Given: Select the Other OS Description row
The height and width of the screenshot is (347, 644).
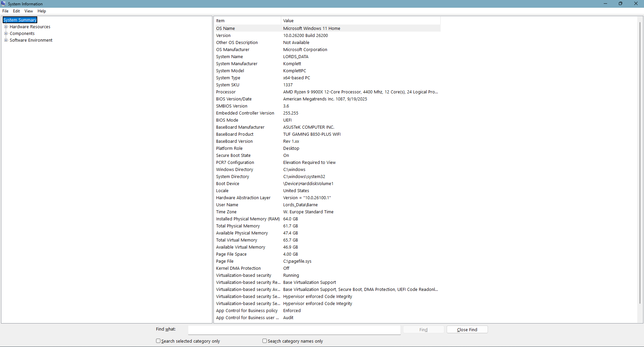Looking at the screenshot, I should (x=328, y=43).
